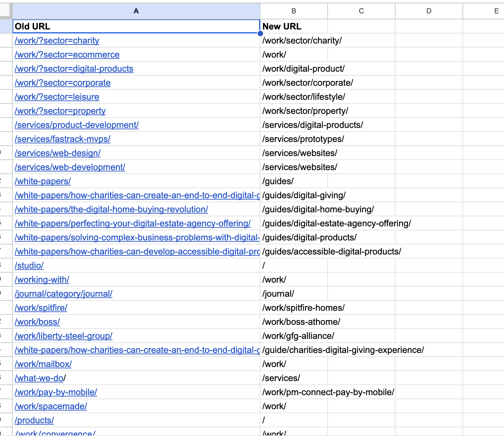Select cell containing /work/gfg-alliance/

[298, 336]
